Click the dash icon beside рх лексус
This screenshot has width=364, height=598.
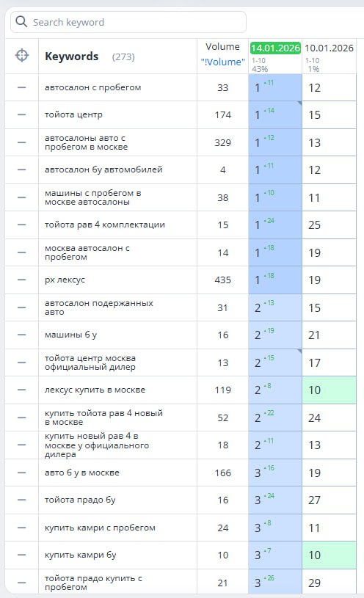(x=22, y=280)
